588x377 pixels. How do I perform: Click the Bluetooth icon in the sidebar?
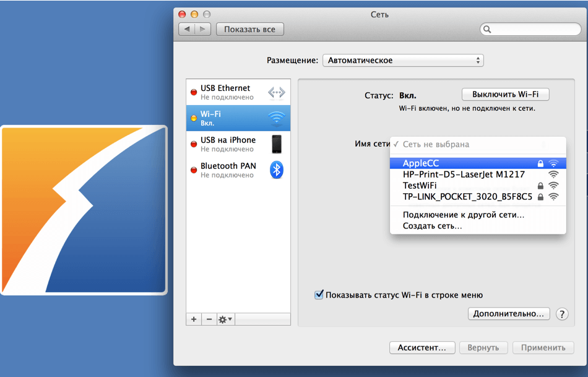pos(277,170)
